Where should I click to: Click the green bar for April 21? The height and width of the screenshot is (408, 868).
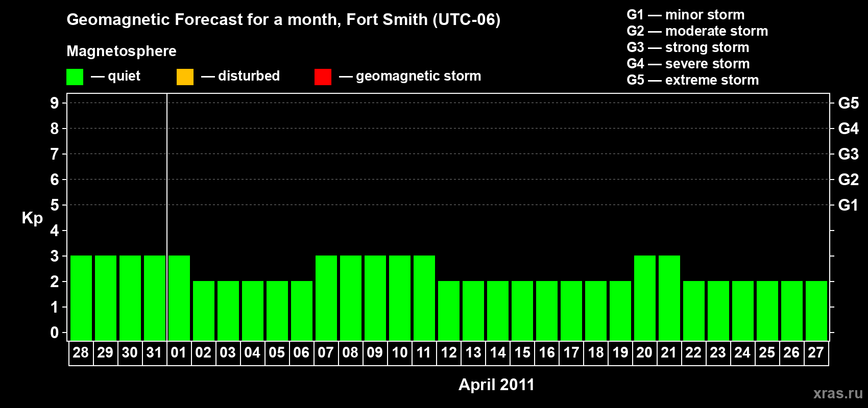[669, 298]
